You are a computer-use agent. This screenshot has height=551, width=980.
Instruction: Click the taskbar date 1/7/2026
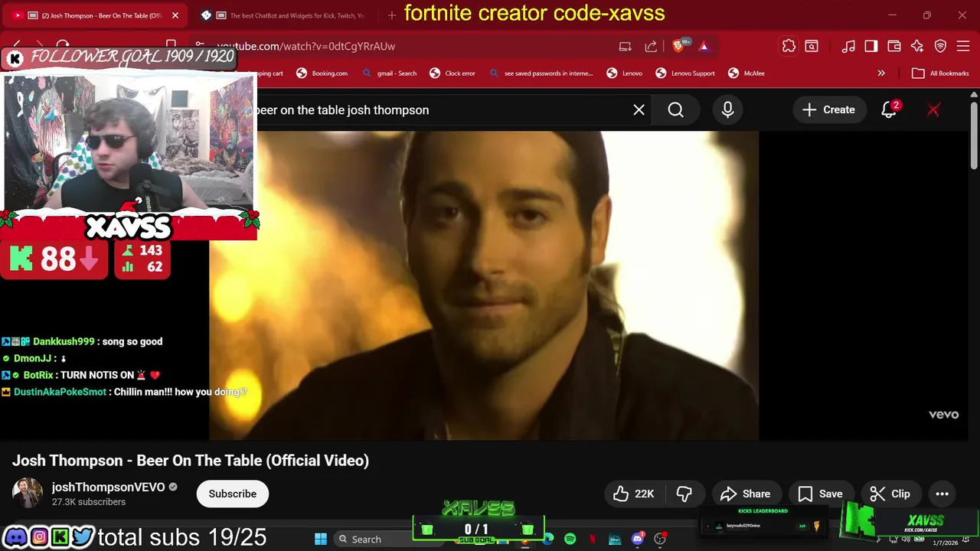coord(945,543)
